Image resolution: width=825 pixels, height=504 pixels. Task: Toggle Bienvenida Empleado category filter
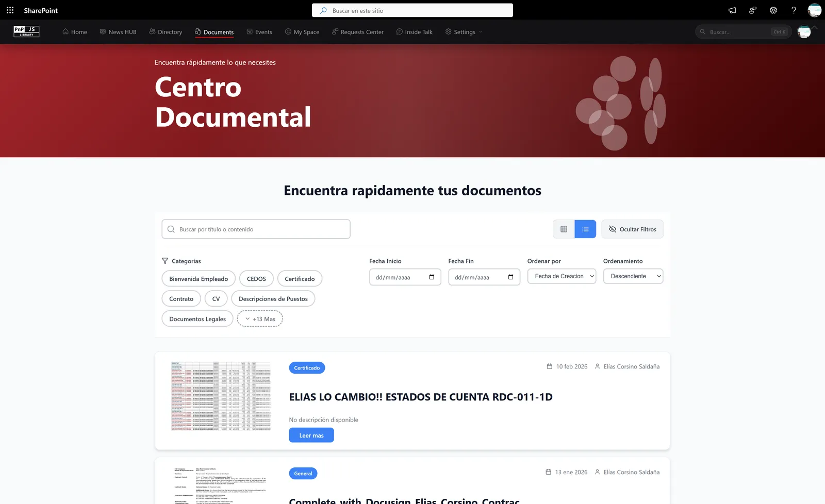click(199, 279)
